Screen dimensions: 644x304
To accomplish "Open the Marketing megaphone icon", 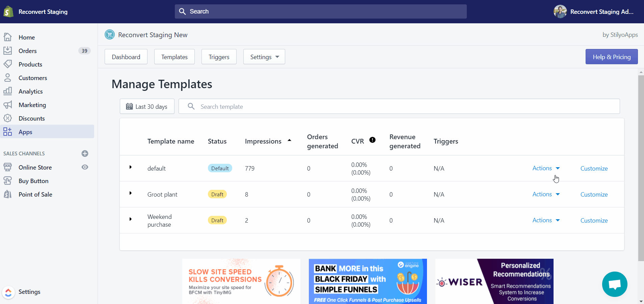I will (x=8, y=105).
